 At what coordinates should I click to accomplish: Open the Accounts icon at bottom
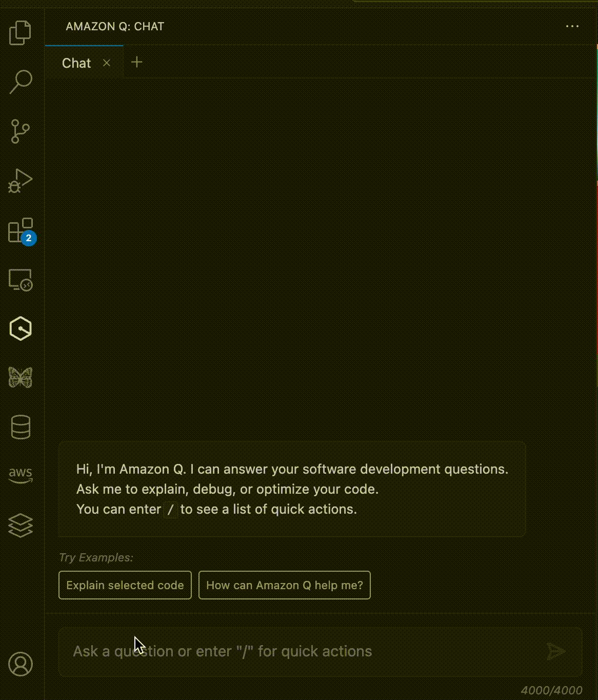[x=20, y=664]
